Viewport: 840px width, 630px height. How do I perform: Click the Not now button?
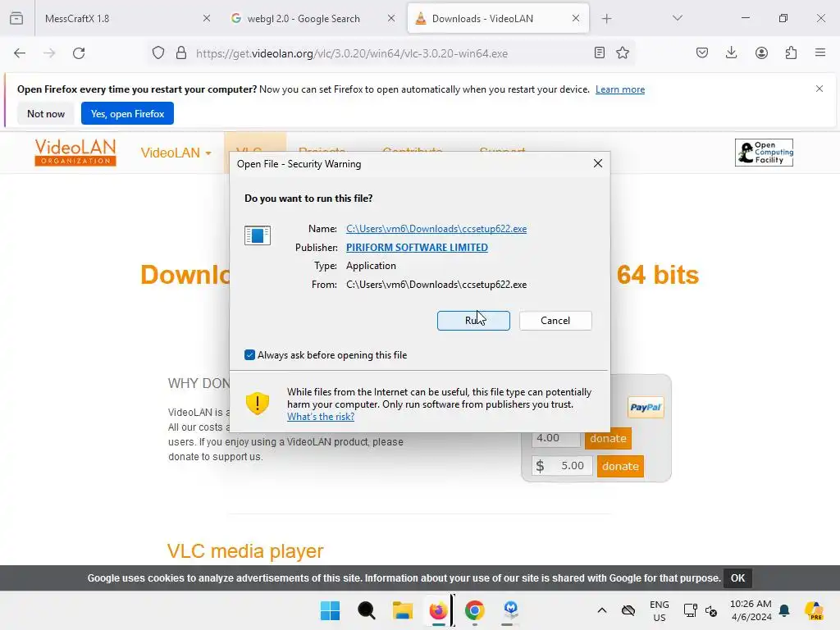[x=46, y=113]
